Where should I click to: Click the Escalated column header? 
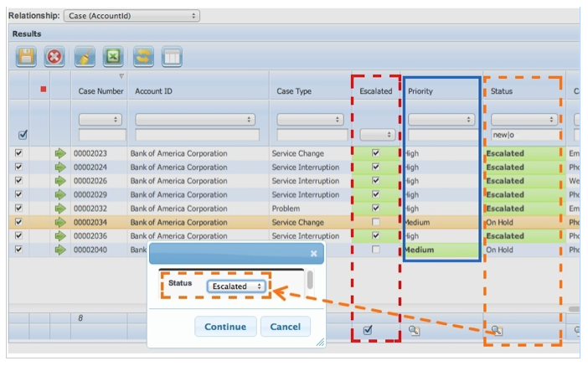pyautogui.click(x=376, y=91)
